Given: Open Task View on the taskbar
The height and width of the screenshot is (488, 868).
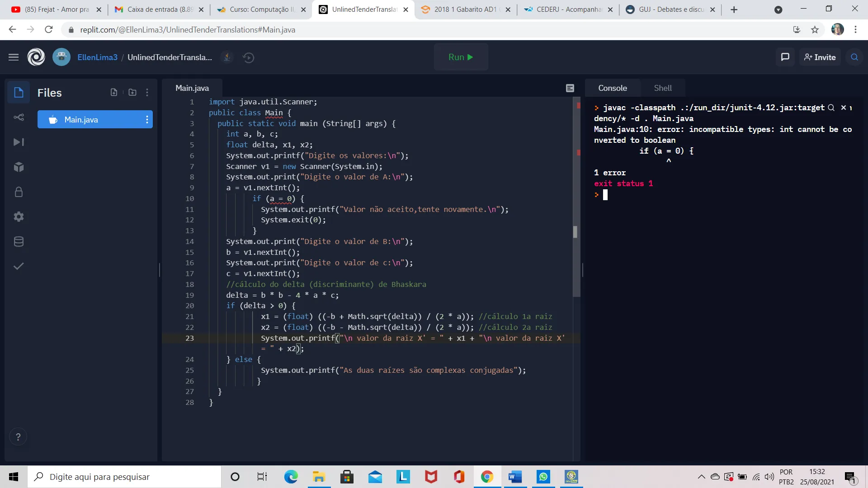Looking at the screenshot, I should (x=262, y=477).
